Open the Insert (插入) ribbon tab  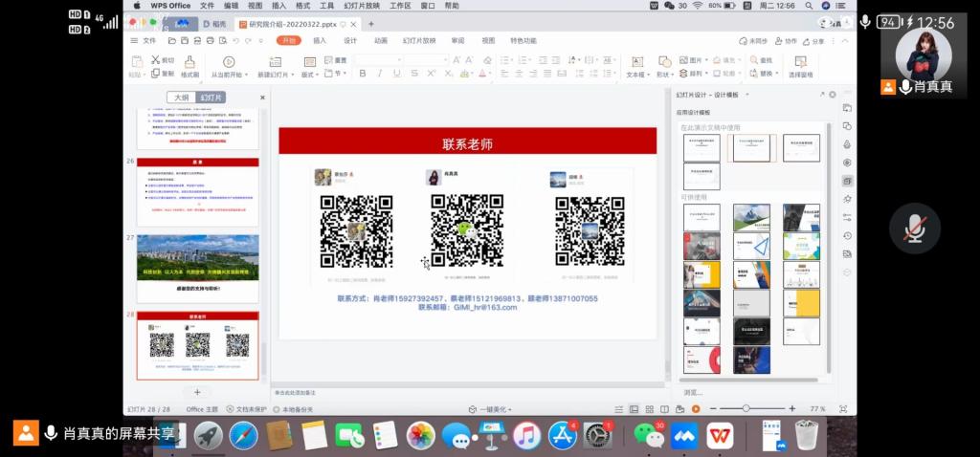coord(320,41)
